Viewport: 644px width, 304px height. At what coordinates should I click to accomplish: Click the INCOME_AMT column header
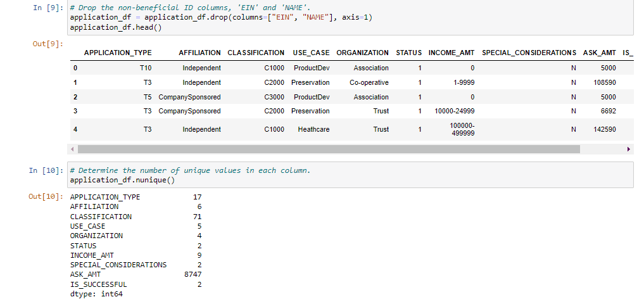click(451, 53)
